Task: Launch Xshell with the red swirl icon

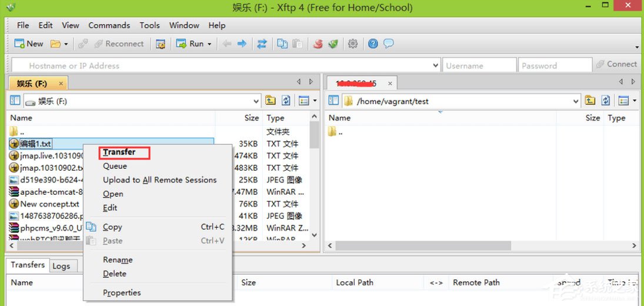Action: (x=318, y=44)
